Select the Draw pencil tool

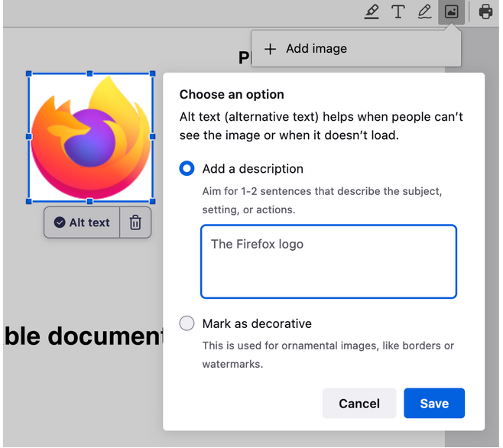[x=424, y=12]
